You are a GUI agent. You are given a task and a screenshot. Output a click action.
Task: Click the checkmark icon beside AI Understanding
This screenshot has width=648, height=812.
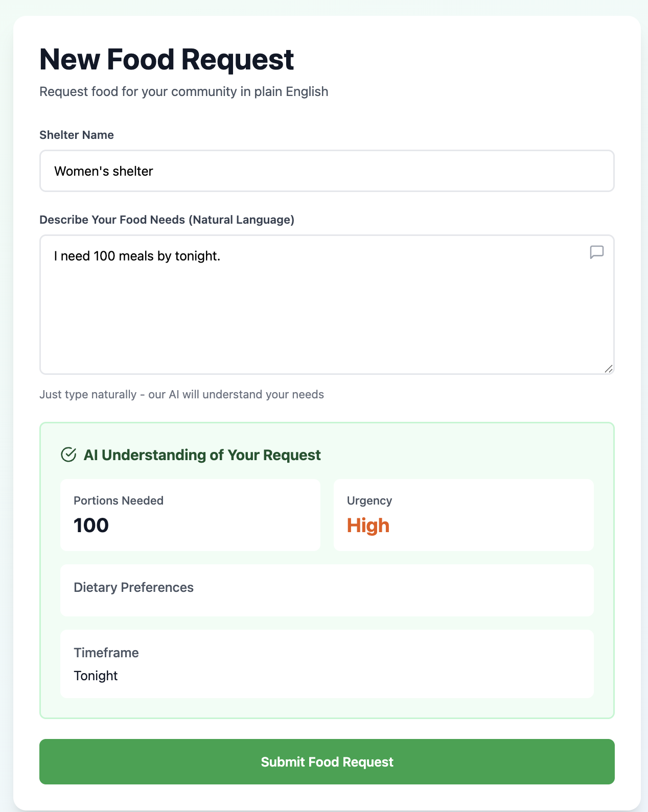tap(68, 455)
